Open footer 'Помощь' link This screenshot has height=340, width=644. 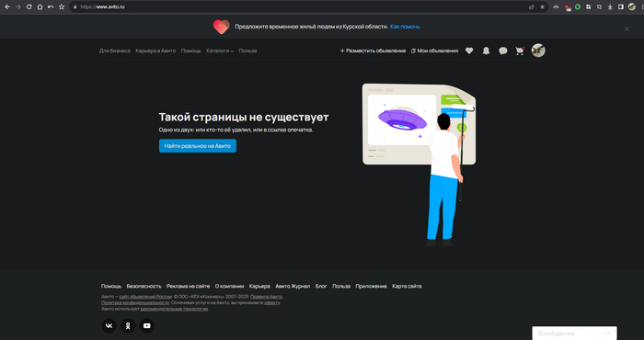pyautogui.click(x=111, y=287)
